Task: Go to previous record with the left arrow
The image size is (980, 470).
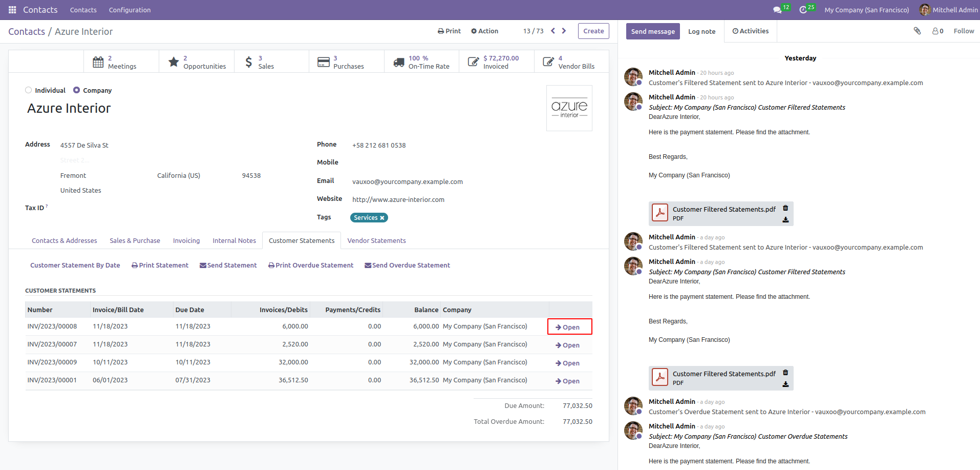Action: [x=553, y=31]
